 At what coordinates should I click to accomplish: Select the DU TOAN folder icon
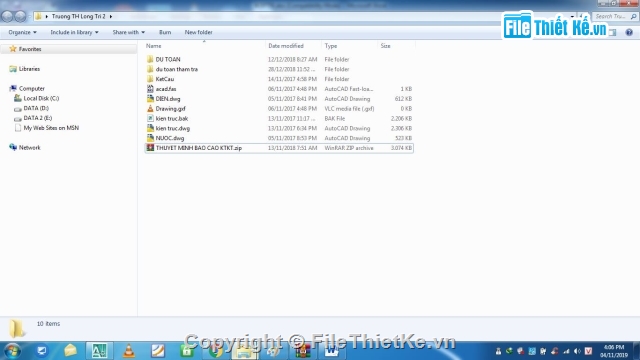click(x=150, y=59)
